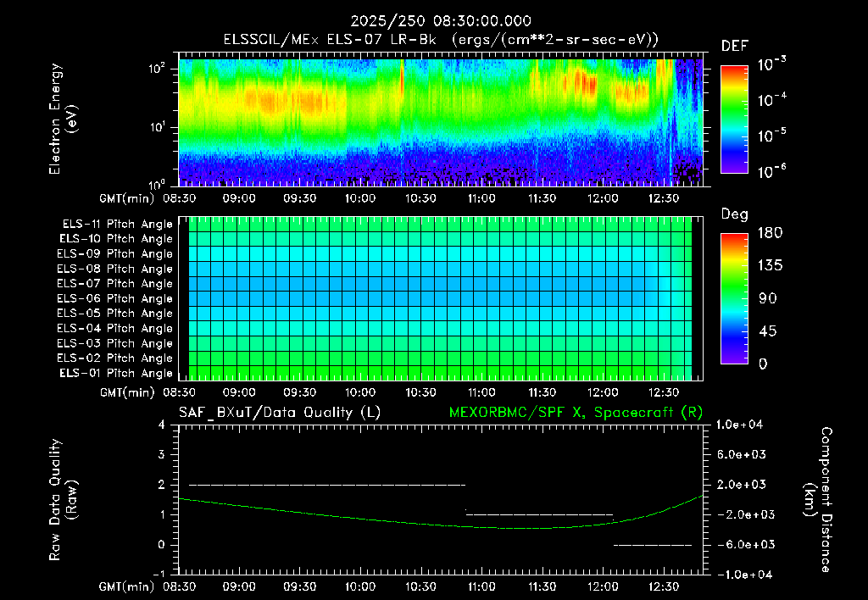Click the plot timestamp title 2025/250 08:30:00.000
868x600 pixels.
coord(441,21)
